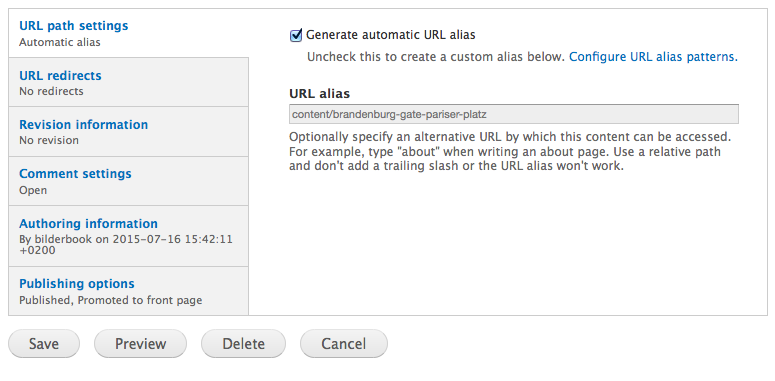Screen dimensions: 775x381
Task: Click the 'Generate automatic URL alias' label text
Action: tap(390, 35)
